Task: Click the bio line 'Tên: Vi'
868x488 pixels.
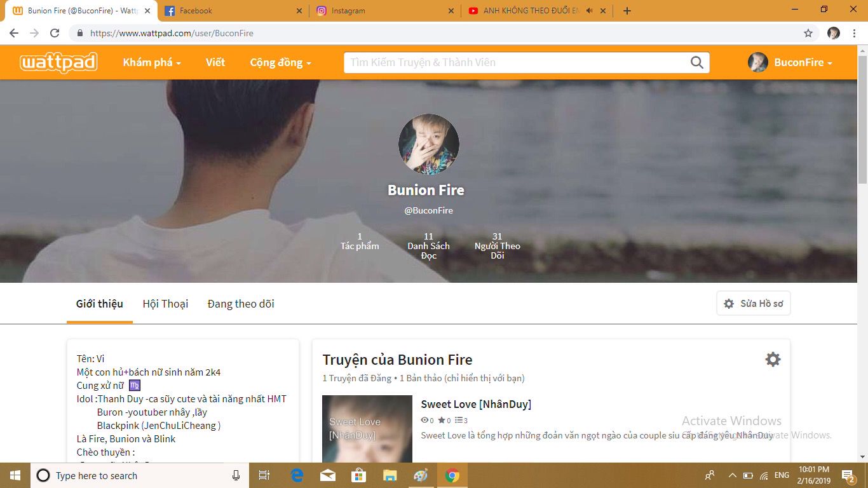Action: click(91, 359)
